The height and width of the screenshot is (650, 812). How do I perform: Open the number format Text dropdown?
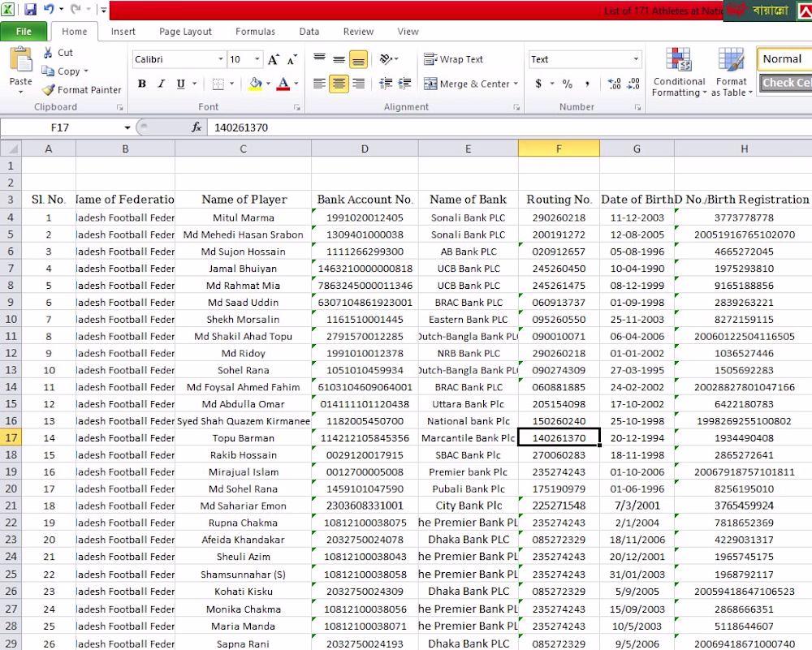point(636,59)
